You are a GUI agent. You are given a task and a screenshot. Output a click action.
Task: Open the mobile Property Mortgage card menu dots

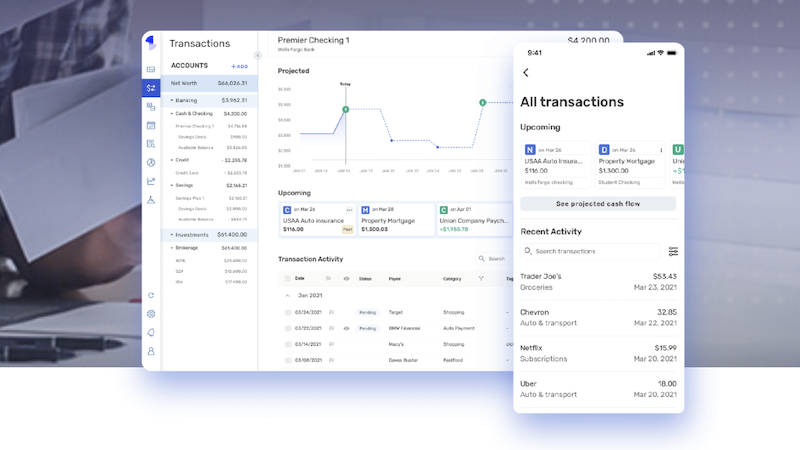[x=661, y=151]
